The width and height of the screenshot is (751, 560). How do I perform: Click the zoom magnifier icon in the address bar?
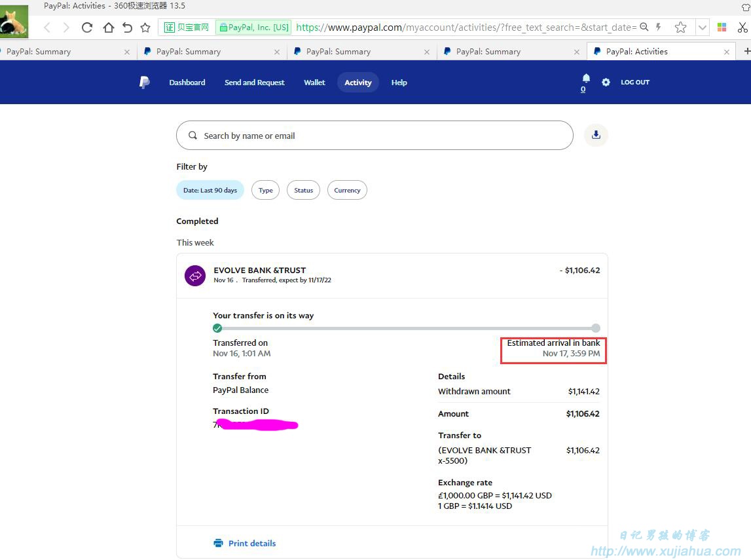pyautogui.click(x=644, y=27)
